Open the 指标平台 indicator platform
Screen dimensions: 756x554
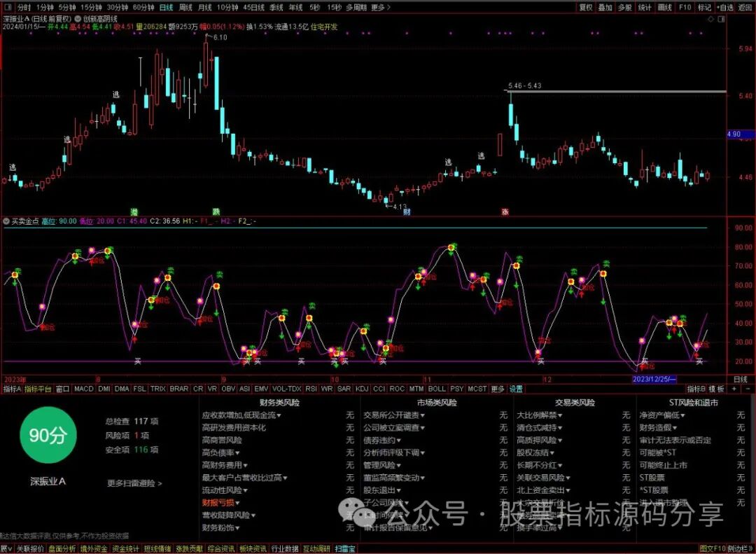[x=38, y=389]
